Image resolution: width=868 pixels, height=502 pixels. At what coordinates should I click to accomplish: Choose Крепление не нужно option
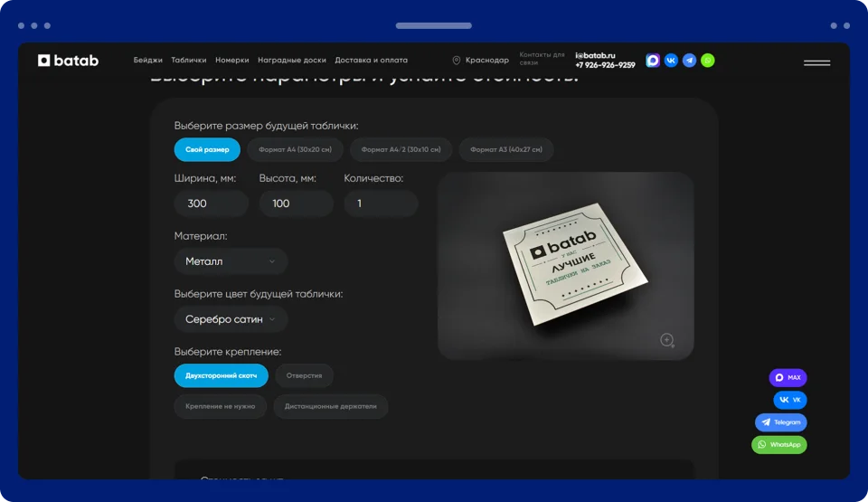pos(221,406)
